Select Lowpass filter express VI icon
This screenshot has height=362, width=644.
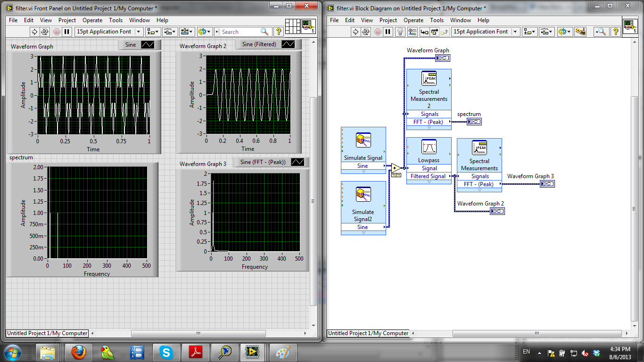tap(429, 147)
